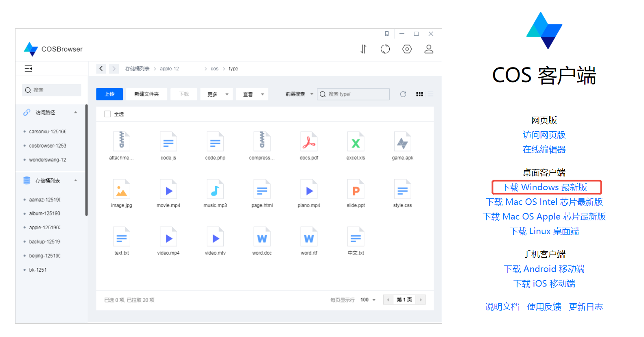This screenshot has height=337, width=644.
Task: Select the word.doc file icon
Action: pyautogui.click(x=262, y=237)
